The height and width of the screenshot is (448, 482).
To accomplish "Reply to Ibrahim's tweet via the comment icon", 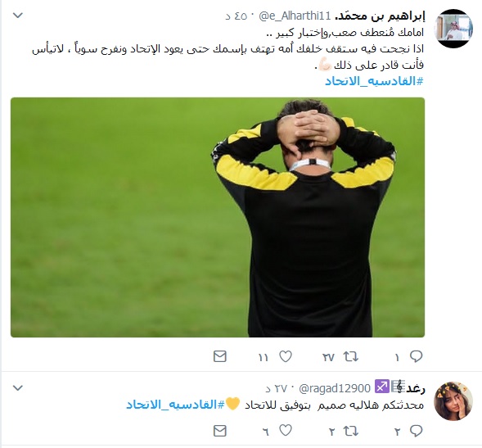I will 416,356.
